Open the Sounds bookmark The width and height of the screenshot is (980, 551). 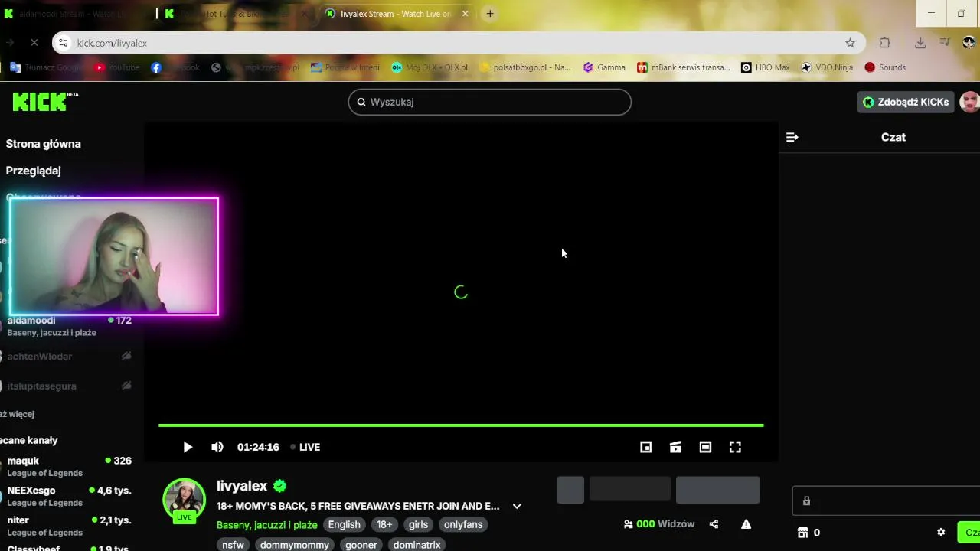[885, 67]
